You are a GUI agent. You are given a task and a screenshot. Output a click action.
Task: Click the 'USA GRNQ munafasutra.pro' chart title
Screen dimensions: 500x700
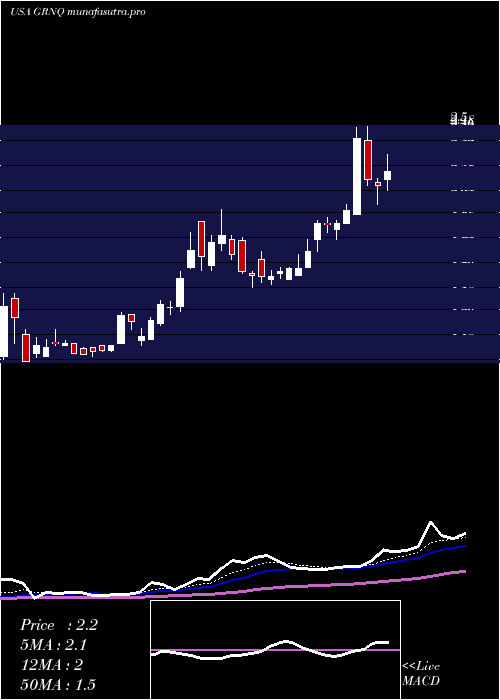pyautogui.click(x=78, y=12)
